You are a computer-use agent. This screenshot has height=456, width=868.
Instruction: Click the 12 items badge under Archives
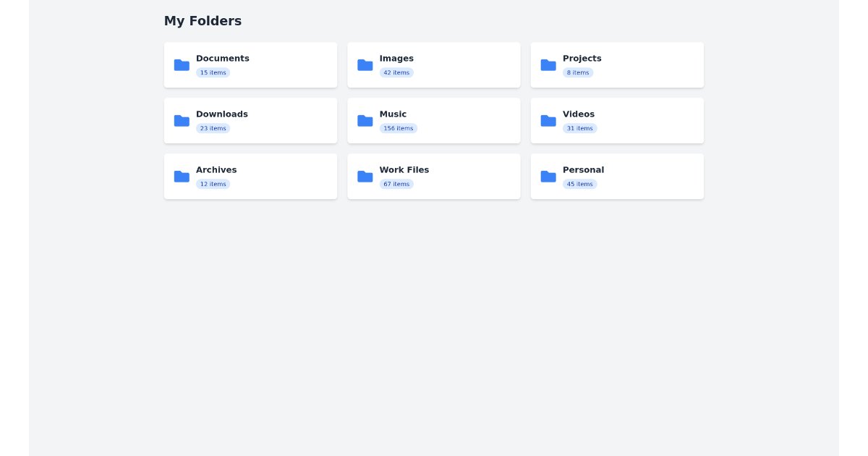point(213,184)
